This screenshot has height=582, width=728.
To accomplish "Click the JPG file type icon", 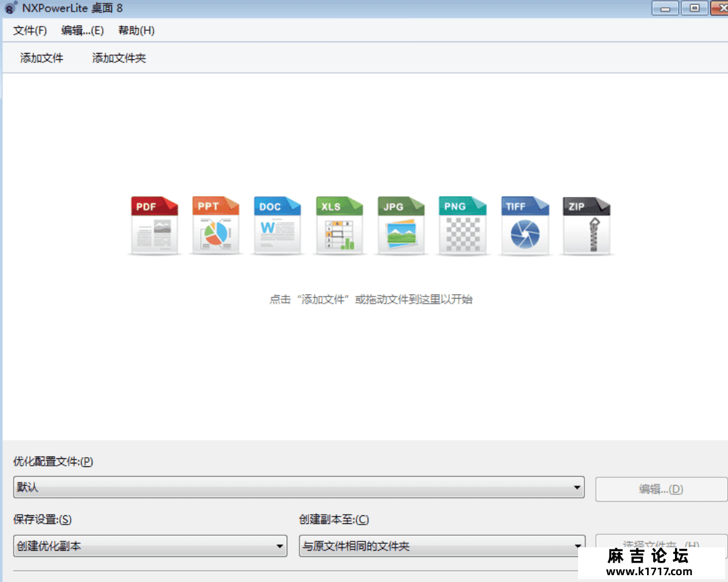I will (401, 226).
